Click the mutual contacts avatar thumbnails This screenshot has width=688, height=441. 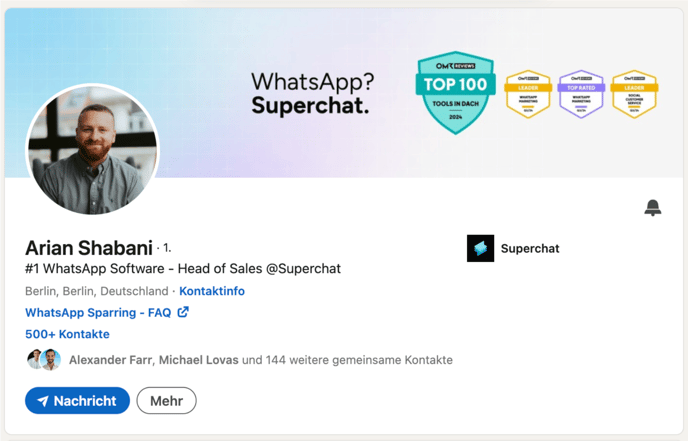(x=43, y=360)
